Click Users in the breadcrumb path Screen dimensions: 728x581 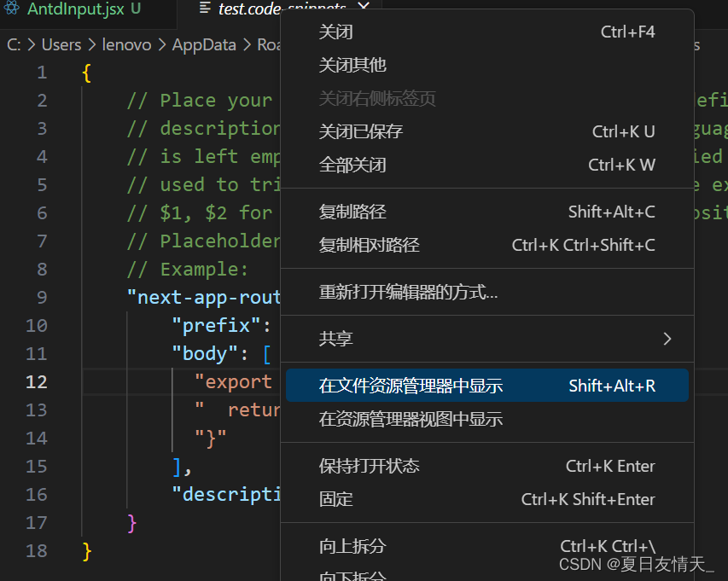click(x=61, y=44)
